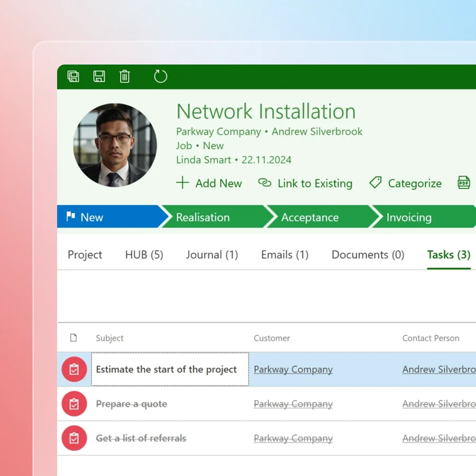Viewport: 476px width, 476px height.
Task: Click the document type column header icon
Action: click(x=74, y=337)
